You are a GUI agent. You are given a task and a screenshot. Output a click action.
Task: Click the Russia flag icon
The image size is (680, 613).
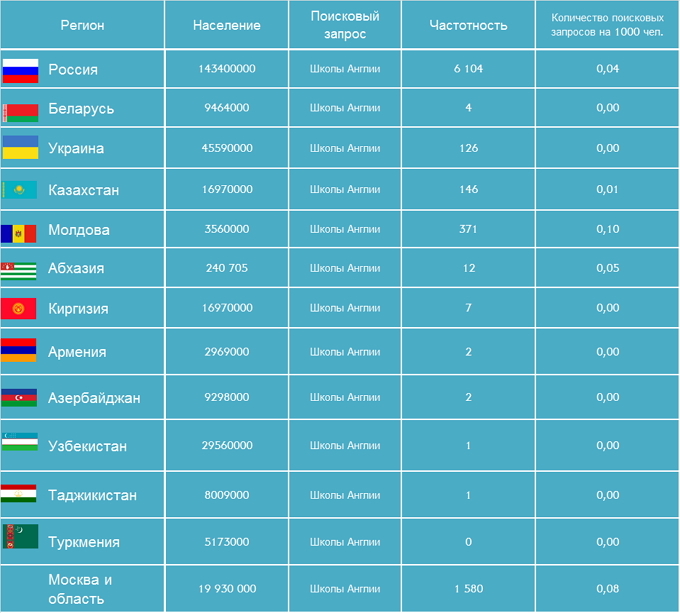20,71
